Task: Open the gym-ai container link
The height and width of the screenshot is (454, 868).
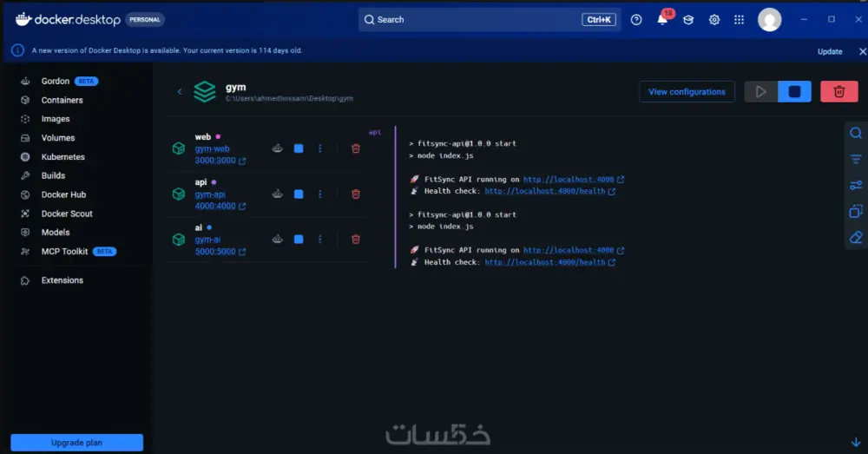Action: (x=207, y=240)
